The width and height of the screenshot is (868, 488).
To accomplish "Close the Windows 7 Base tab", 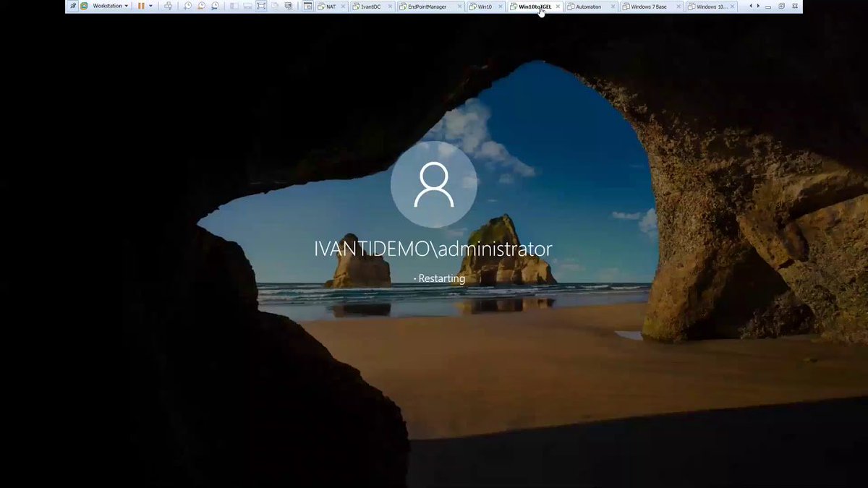I will (680, 7).
